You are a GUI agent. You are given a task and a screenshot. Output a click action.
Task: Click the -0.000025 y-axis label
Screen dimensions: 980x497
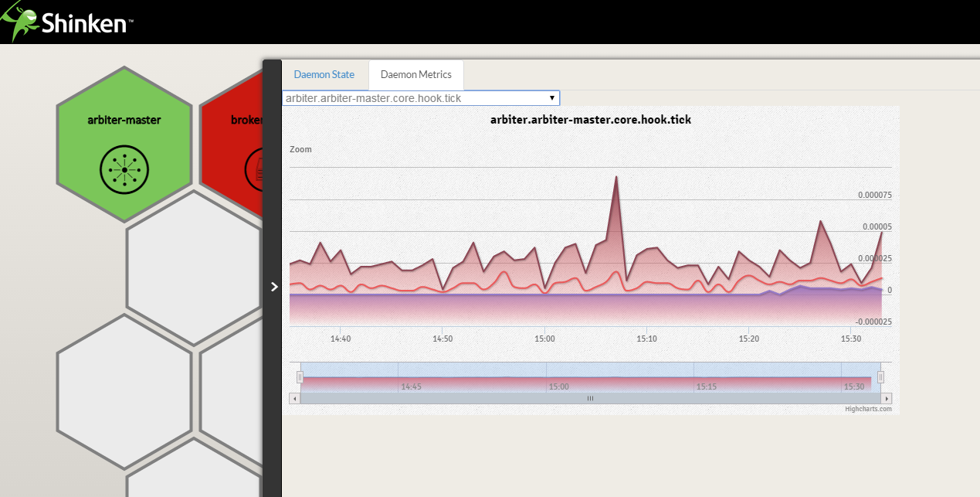(873, 322)
